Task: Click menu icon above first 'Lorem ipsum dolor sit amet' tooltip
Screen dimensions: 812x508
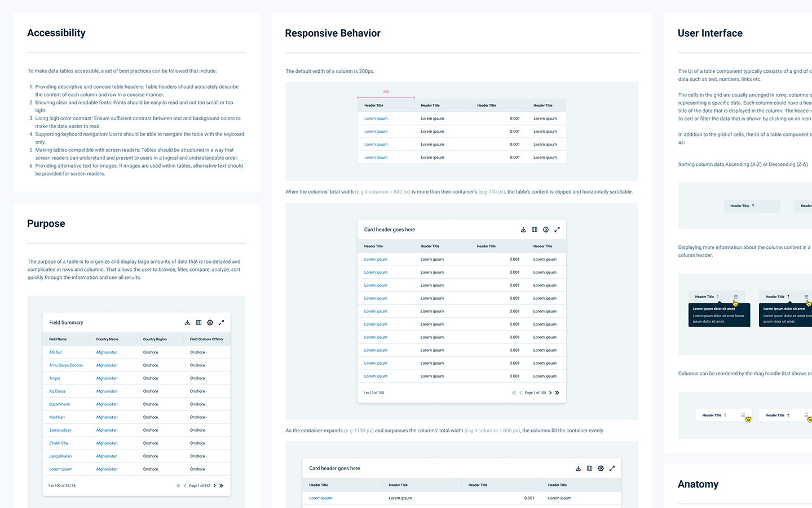Action: point(736,297)
